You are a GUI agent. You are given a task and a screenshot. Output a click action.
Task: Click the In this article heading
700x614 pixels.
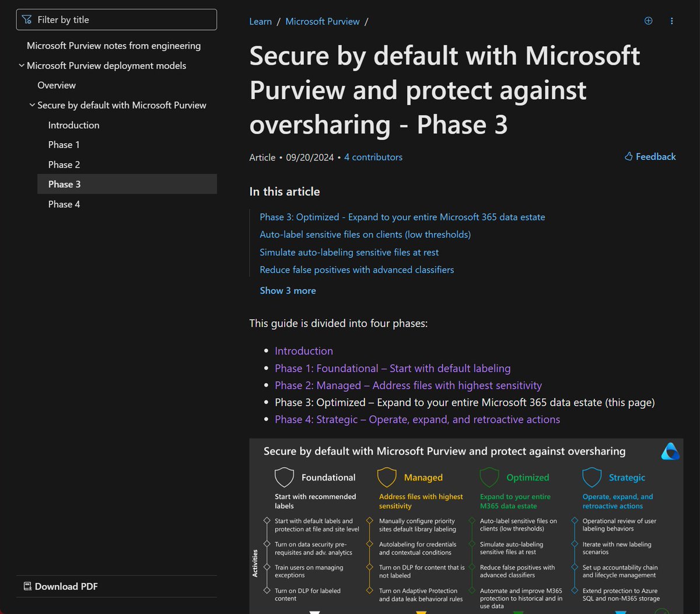pyautogui.click(x=285, y=191)
